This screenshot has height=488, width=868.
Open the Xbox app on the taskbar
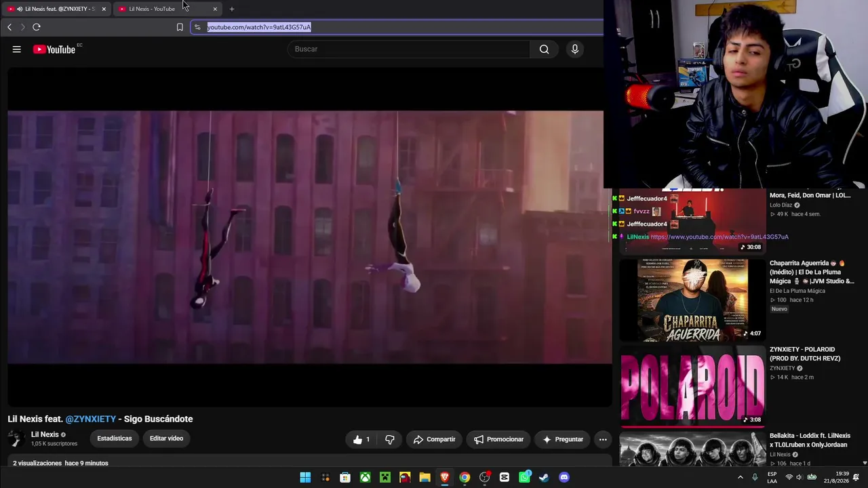[x=365, y=477]
